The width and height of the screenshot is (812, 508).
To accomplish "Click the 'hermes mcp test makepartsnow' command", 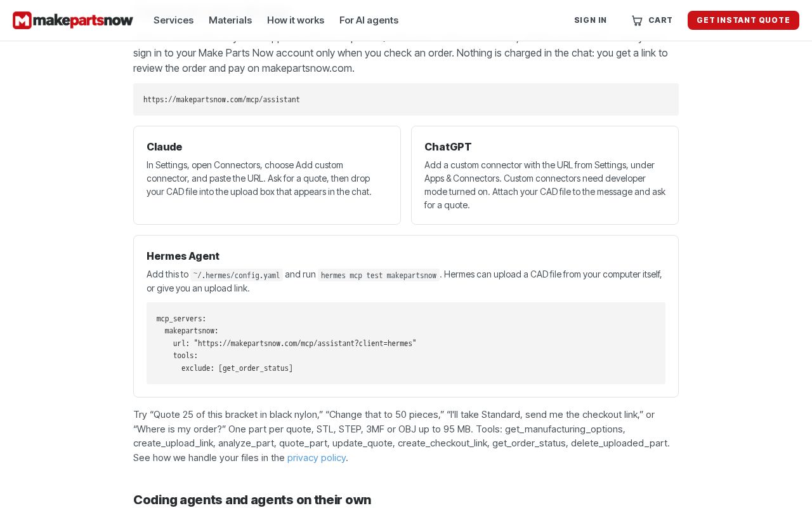I will coord(379,275).
